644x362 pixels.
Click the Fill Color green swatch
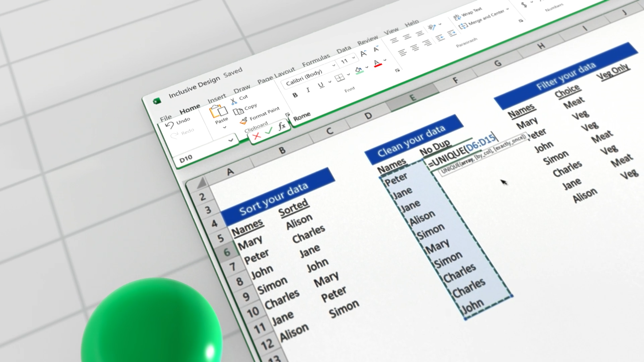[x=359, y=70]
